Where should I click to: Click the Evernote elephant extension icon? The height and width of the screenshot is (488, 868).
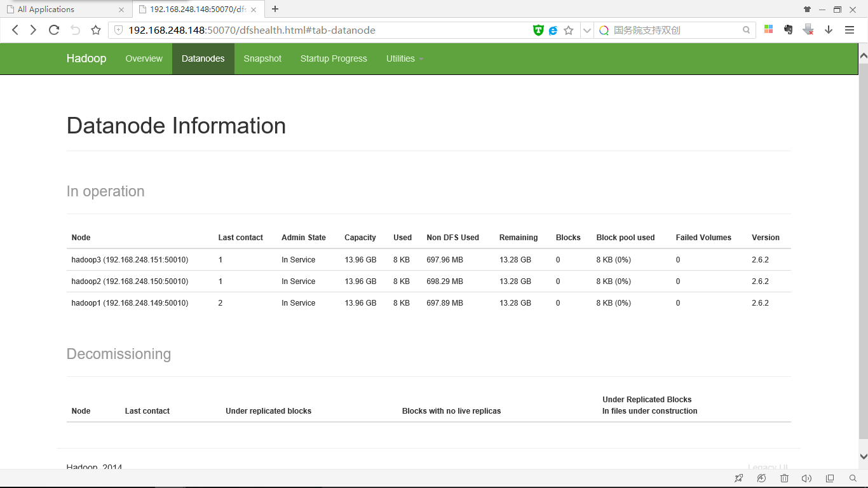[x=788, y=29]
